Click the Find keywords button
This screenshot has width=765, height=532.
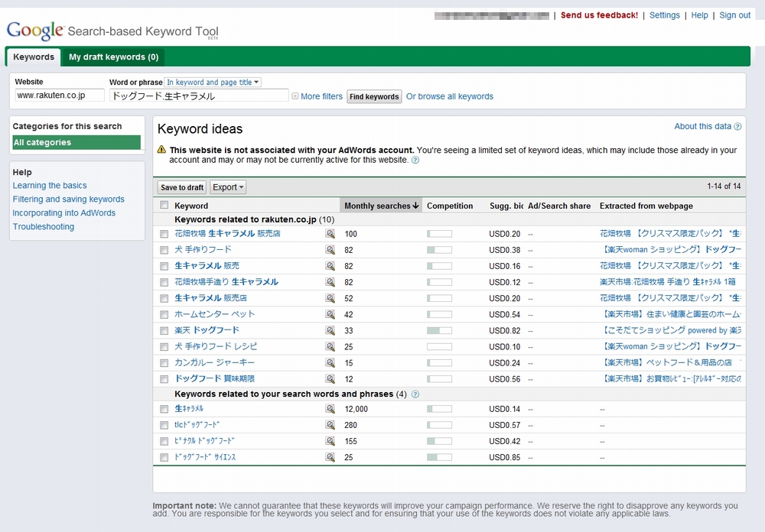(x=374, y=96)
